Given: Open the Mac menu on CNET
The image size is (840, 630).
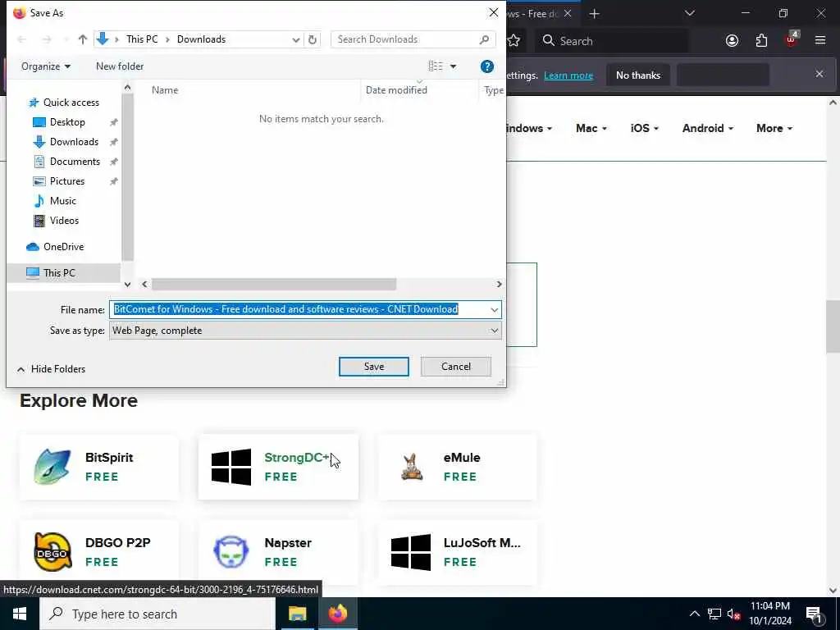Looking at the screenshot, I should (591, 128).
